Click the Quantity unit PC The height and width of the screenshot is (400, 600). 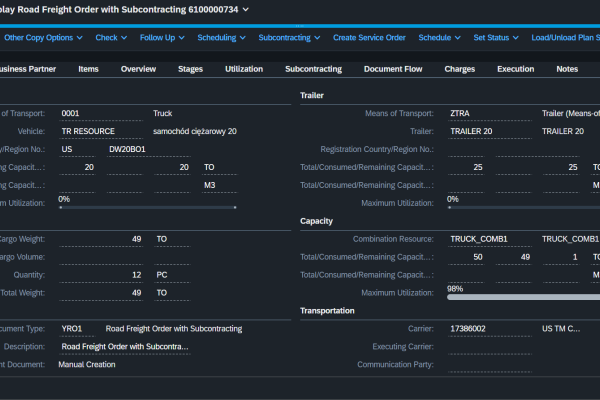pyautogui.click(x=172, y=275)
